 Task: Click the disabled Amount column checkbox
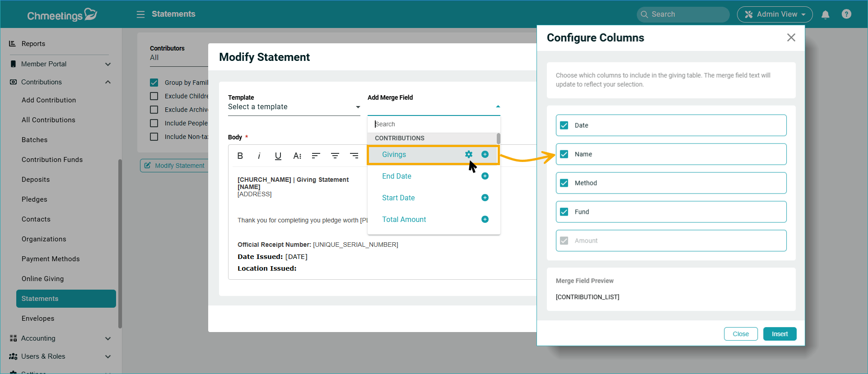coord(564,241)
